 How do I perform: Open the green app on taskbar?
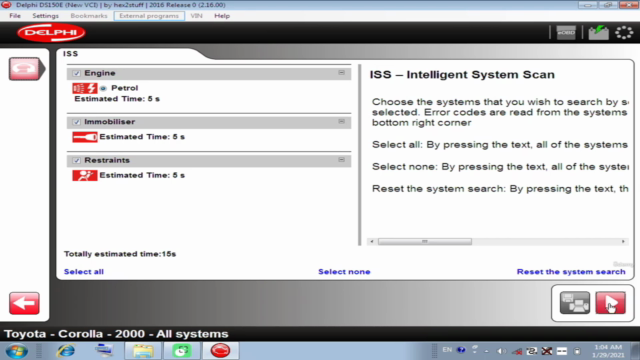click(182, 351)
